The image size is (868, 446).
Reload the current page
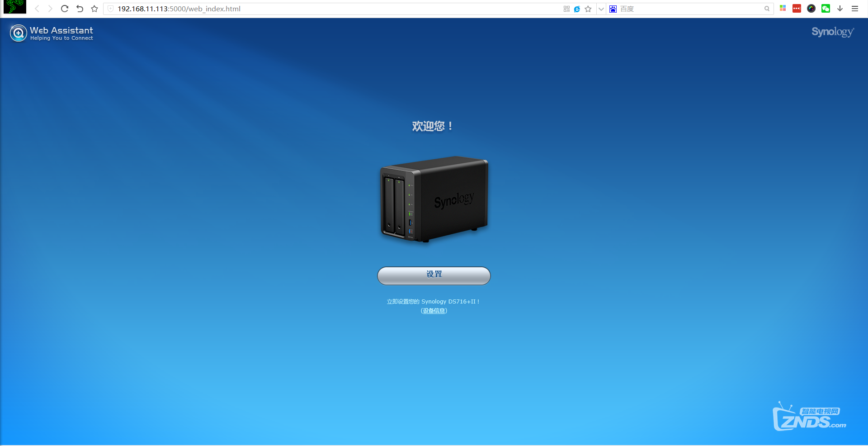[x=65, y=9]
